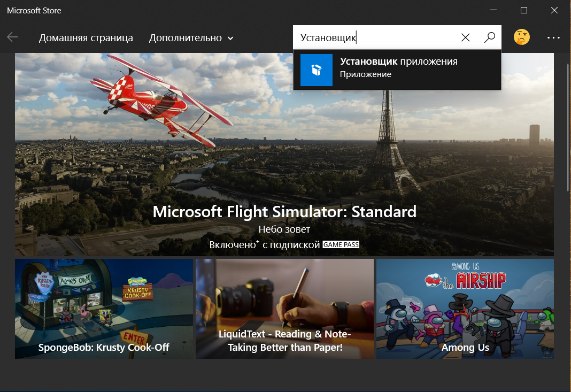Clear the search text with X icon
This screenshot has width=571, height=392.
(465, 37)
